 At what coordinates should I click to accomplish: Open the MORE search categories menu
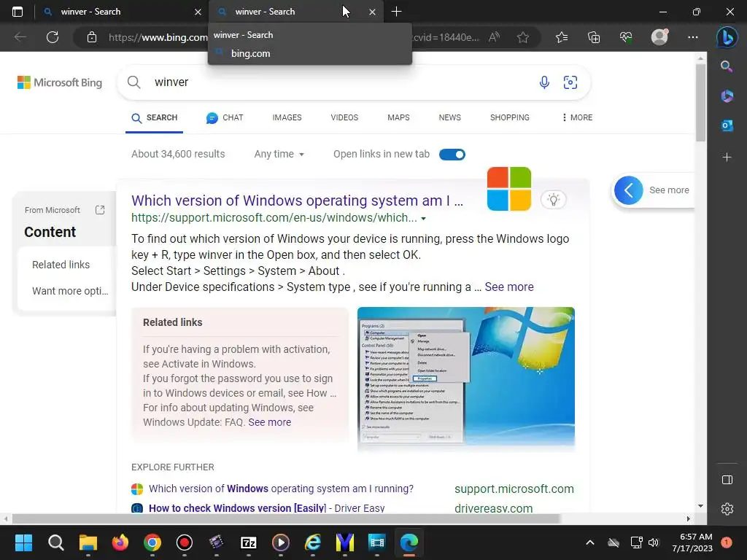(x=577, y=117)
